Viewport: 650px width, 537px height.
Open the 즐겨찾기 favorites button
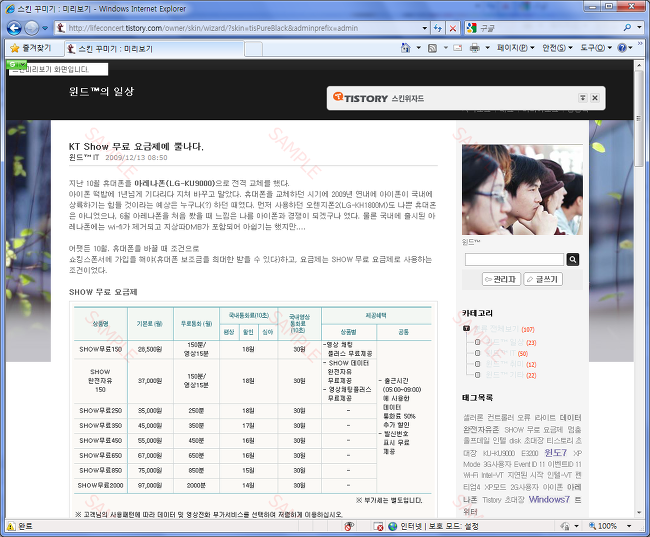tap(31, 48)
